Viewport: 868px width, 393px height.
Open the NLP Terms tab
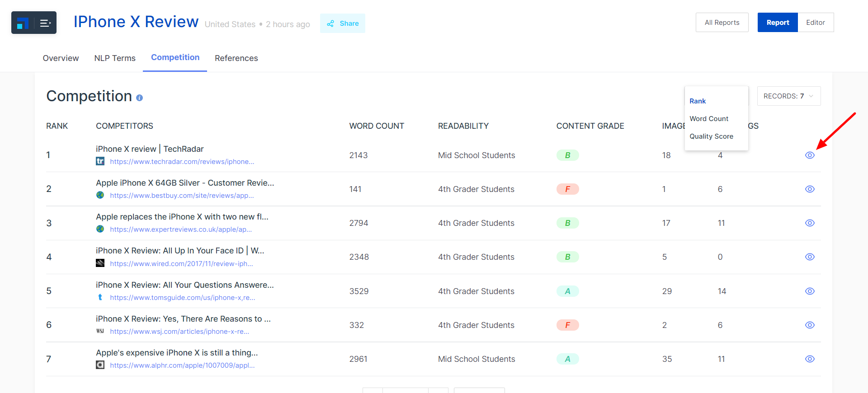[x=115, y=58]
